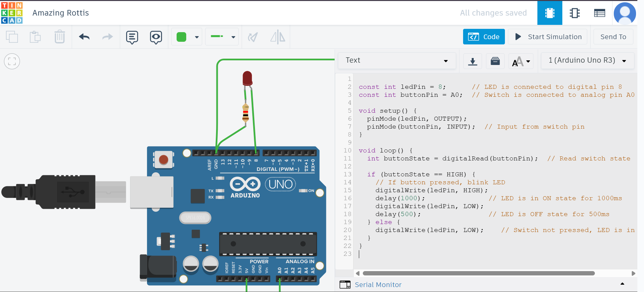Click the 'pinMode(ledPin, OUTPUT);' code line
The height and width of the screenshot is (292, 644).
(417, 119)
